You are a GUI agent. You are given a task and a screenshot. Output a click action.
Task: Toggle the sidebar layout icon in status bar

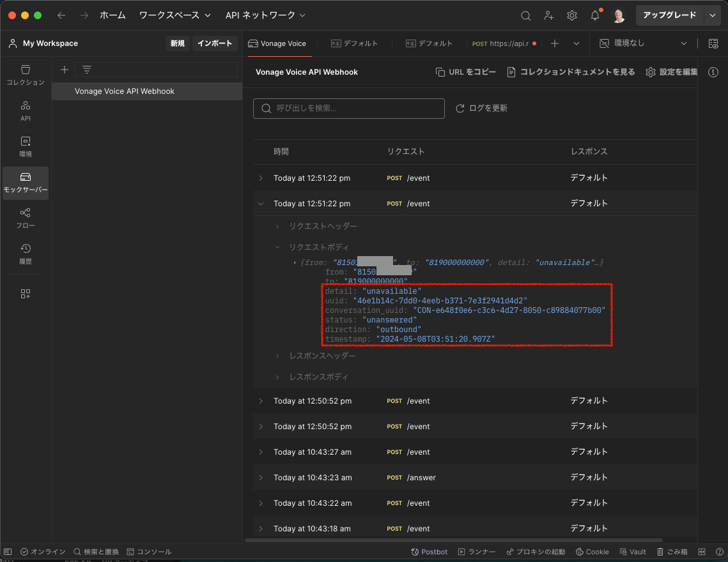[x=8, y=552]
